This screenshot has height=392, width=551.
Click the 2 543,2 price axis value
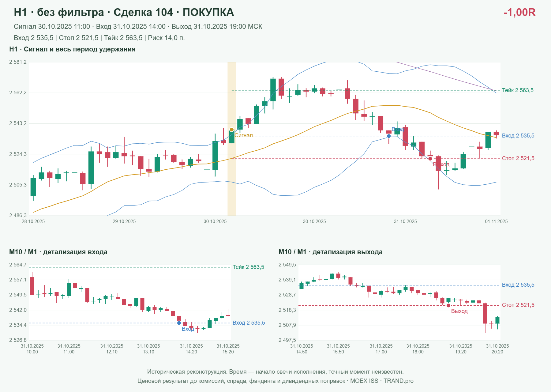pos(18,123)
